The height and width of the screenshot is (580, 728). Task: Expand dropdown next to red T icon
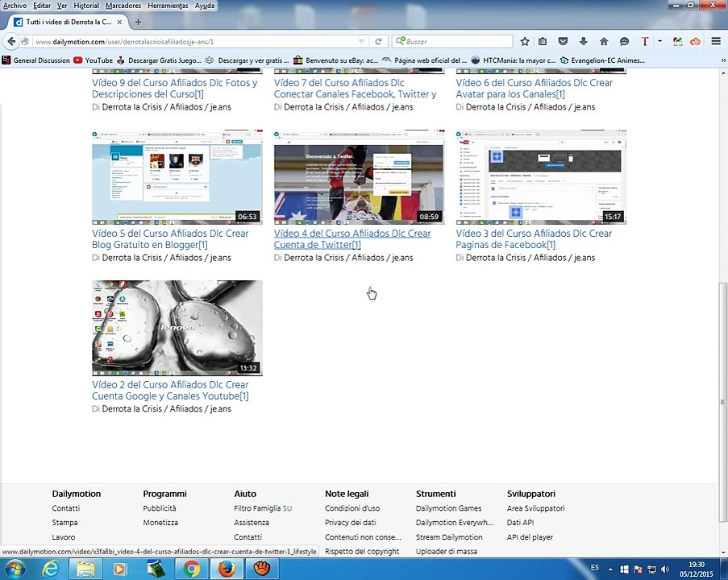pos(659,41)
